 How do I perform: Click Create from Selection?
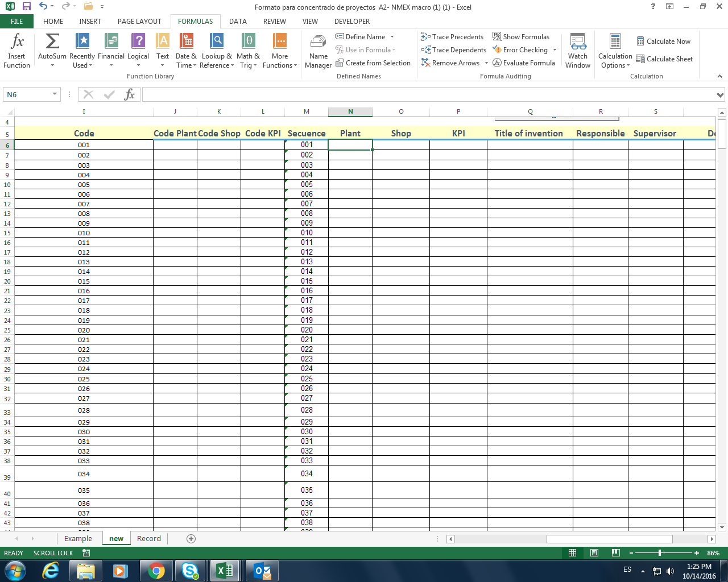pos(373,63)
